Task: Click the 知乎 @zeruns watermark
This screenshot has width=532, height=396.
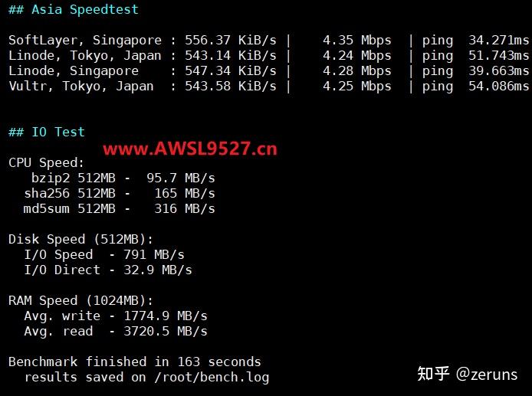Action: [467, 374]
